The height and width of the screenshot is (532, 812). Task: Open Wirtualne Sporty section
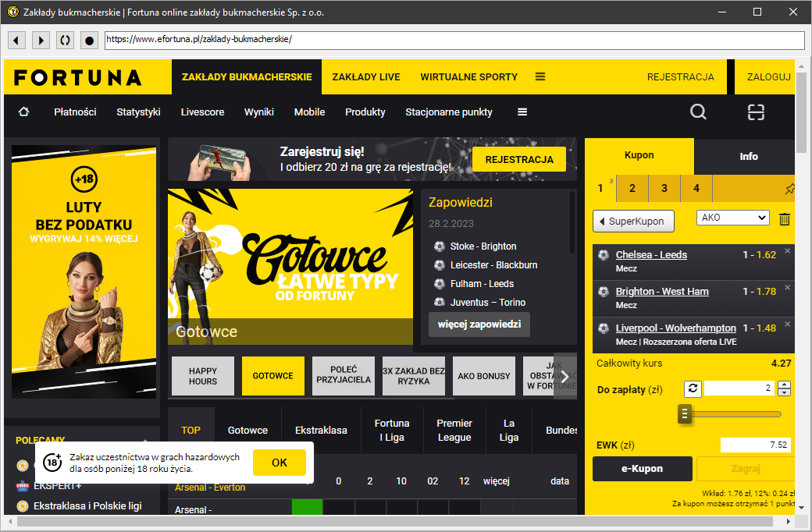[468, 77]
